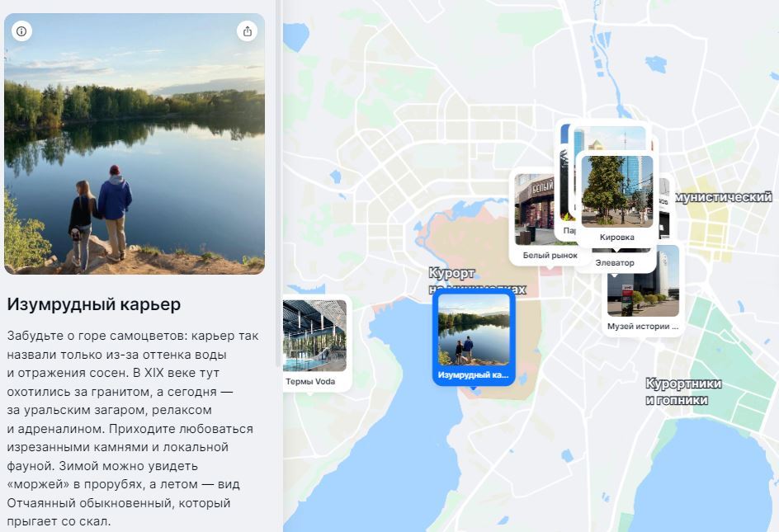Select the Изумрудный карьер map marker
Screen dimensions: 779x532
click(474, 337)
